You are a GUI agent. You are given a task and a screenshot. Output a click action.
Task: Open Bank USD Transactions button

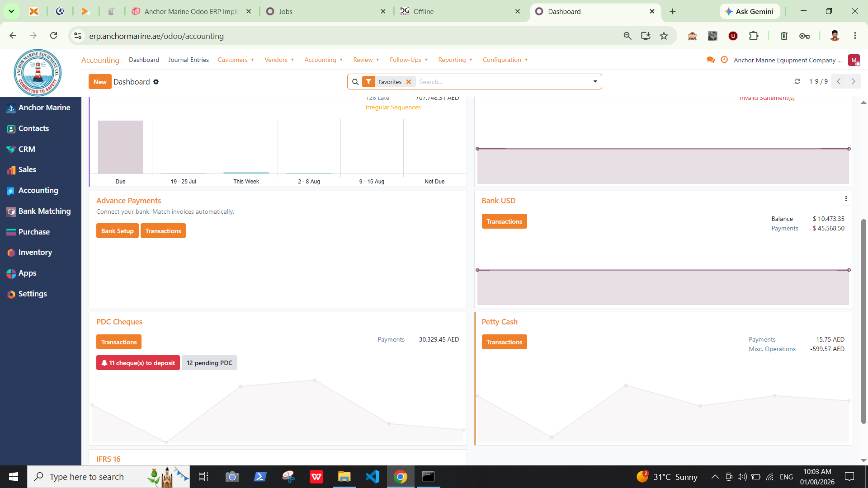(x=504, y=221)
